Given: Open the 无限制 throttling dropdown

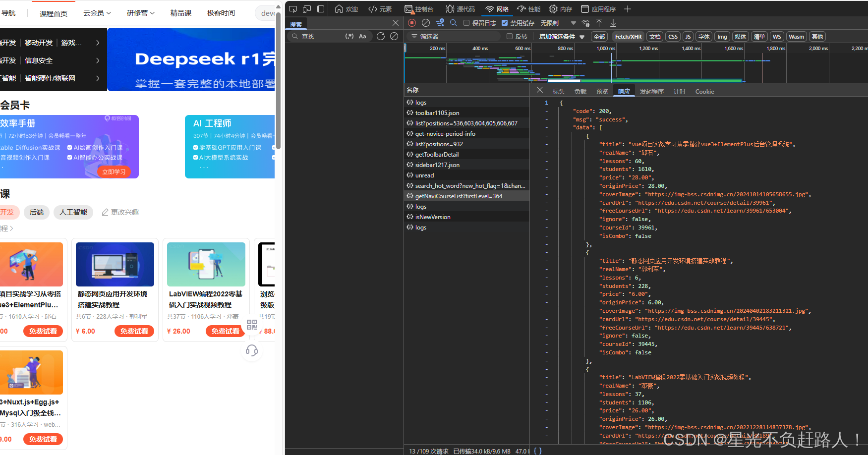Looking at the screenshot, I should click(x=558, y=23).
